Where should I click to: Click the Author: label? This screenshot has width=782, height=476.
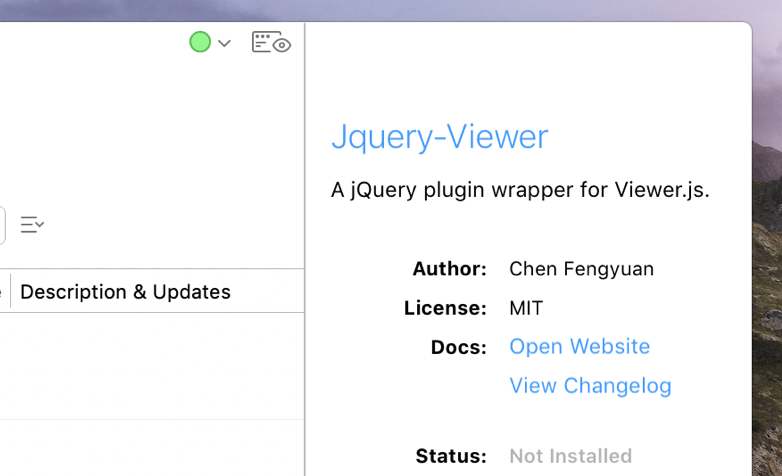449,269
